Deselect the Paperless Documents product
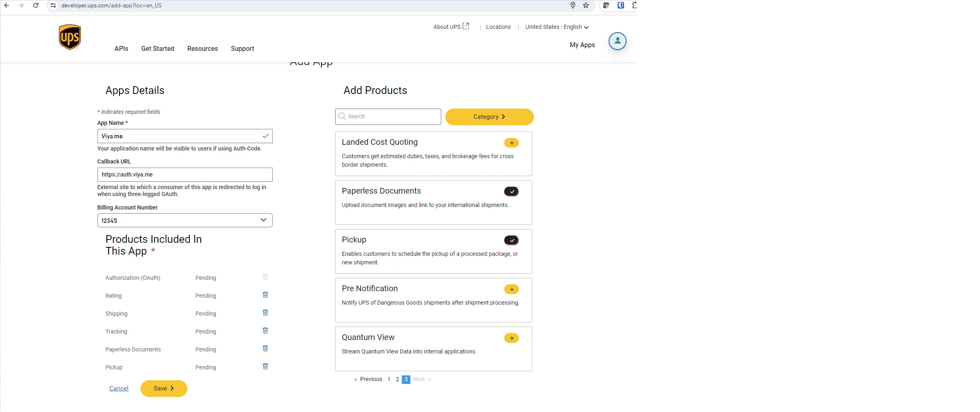 (511, 192)
